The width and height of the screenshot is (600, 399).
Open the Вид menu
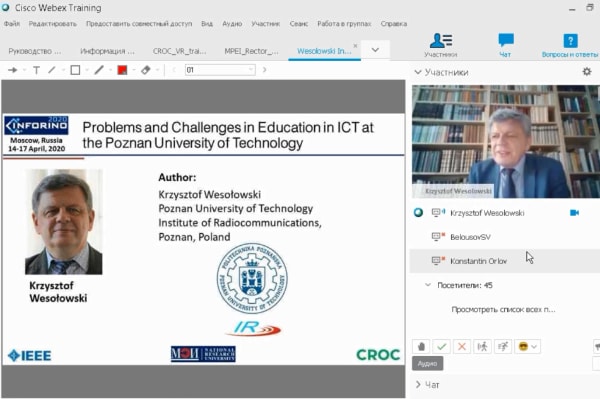207,24
